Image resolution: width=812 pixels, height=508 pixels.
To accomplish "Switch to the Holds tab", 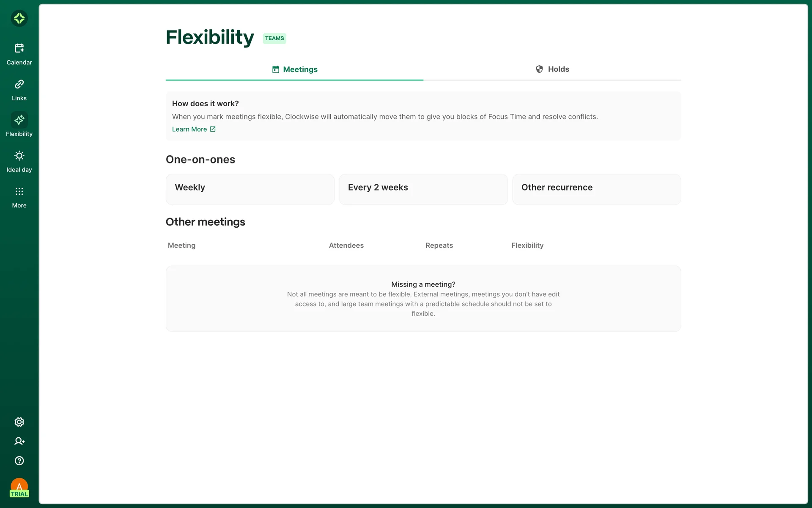I will [552, 69].
